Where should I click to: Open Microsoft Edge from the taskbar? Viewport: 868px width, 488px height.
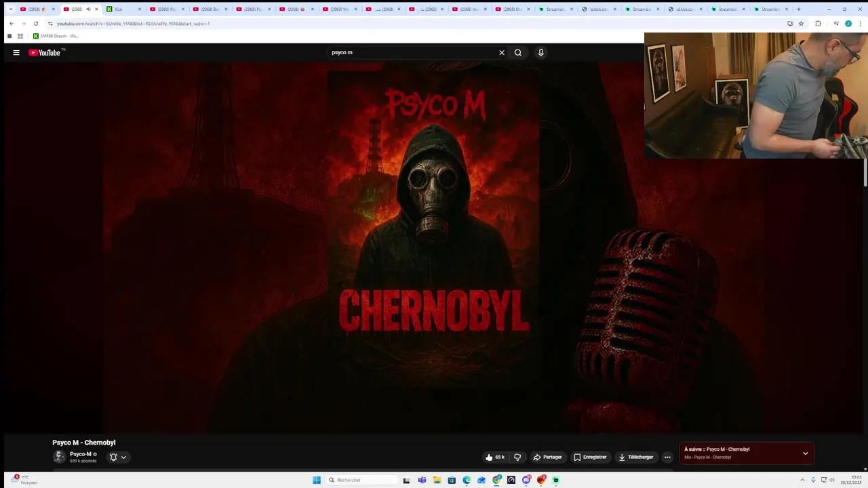467,480
